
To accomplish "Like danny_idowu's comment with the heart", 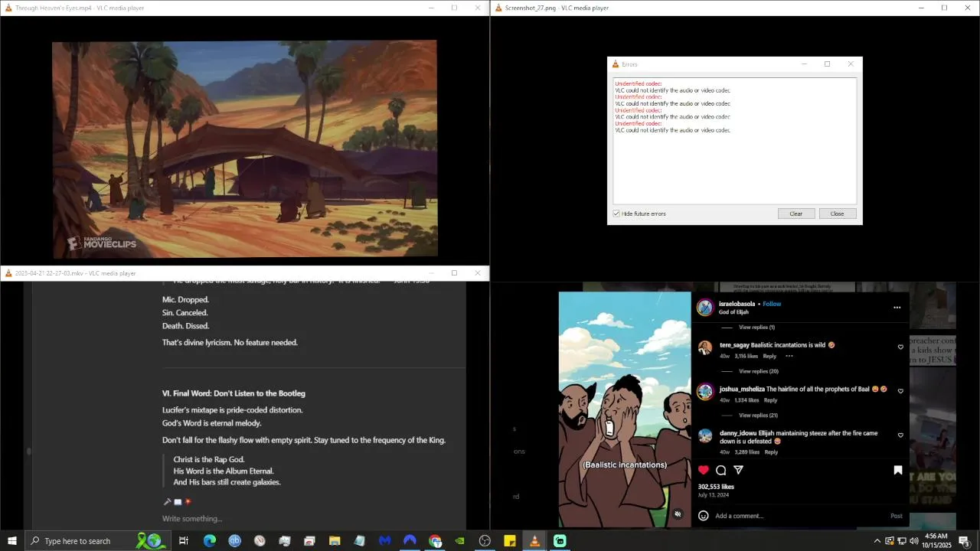I will click(x=900, y=435).
